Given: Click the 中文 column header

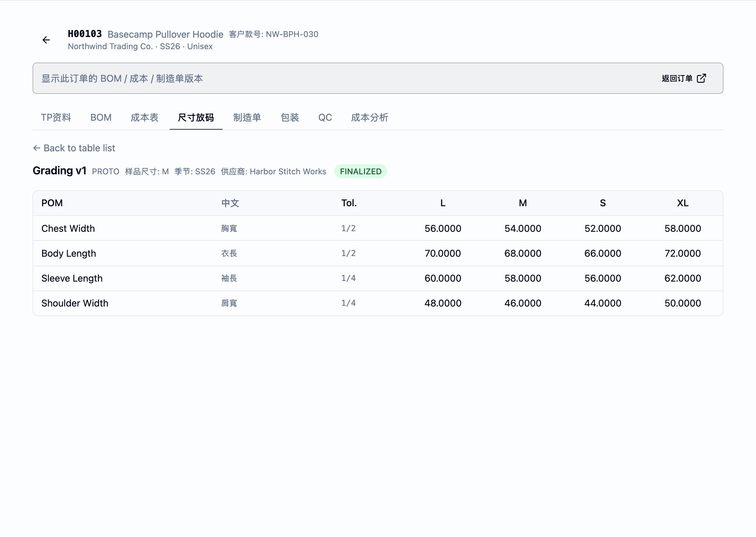Looking at the screenshot, I should [230, 203].
